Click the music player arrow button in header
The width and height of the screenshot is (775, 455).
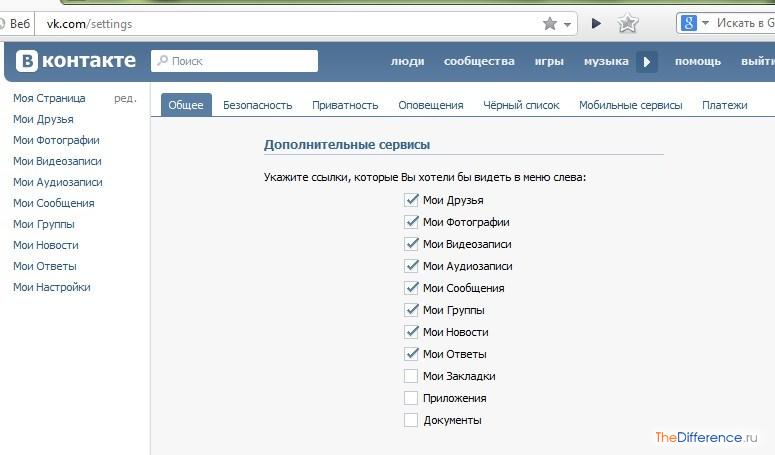coord(646,62)
